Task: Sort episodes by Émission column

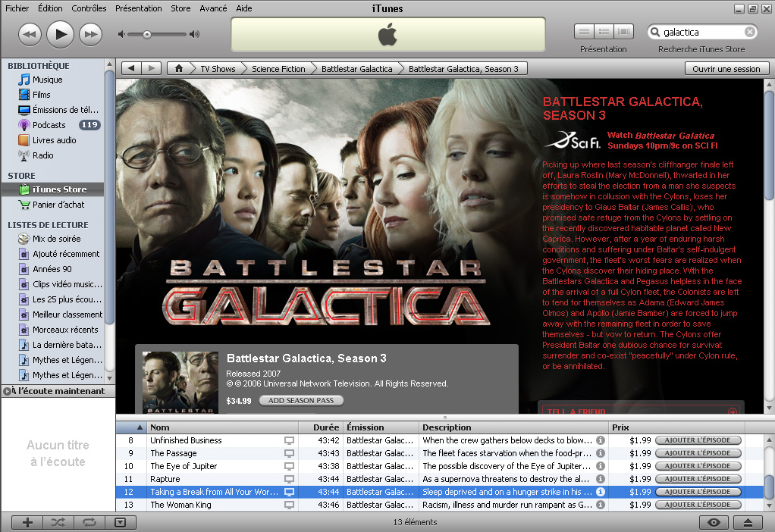Action: (x=381, y=427)
